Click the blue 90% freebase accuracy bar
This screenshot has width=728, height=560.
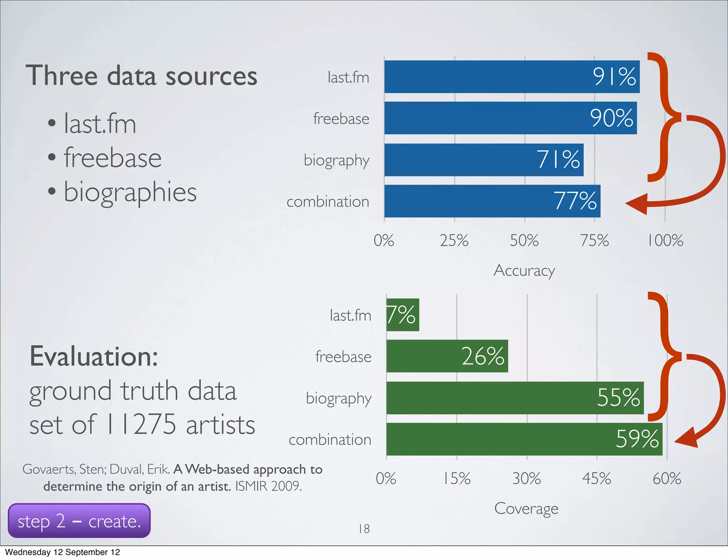click(x=510, y=118)
